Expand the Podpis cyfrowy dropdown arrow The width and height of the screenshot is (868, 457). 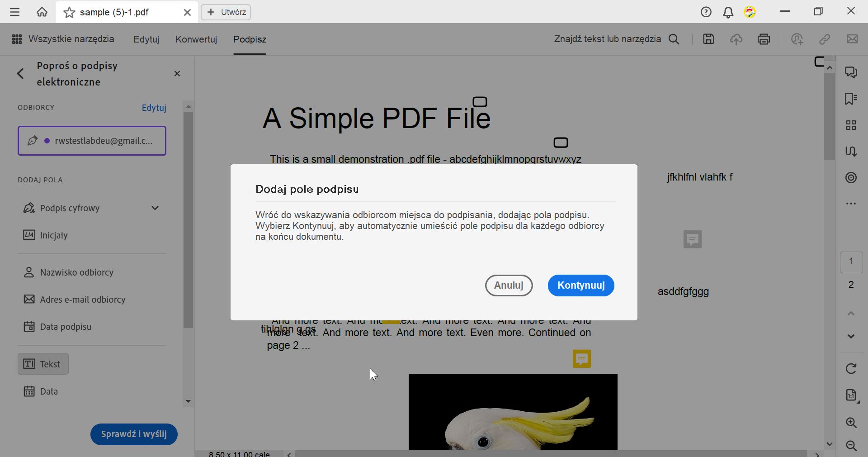[x=155, y=208]
